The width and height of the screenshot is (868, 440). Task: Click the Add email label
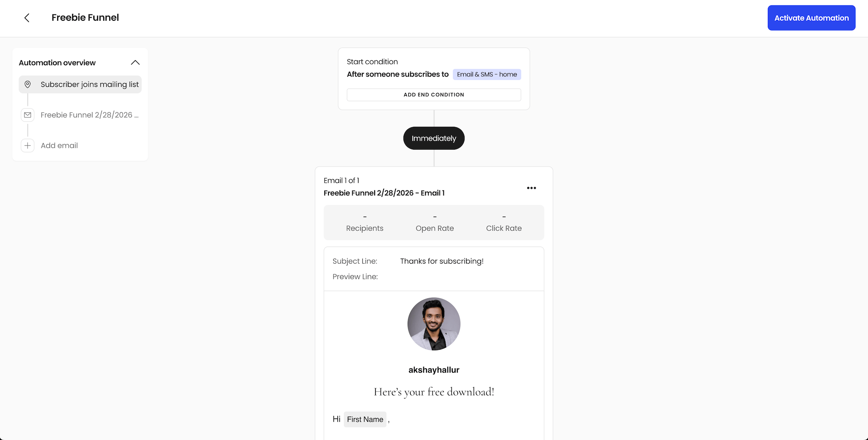(x=59, y=145)
